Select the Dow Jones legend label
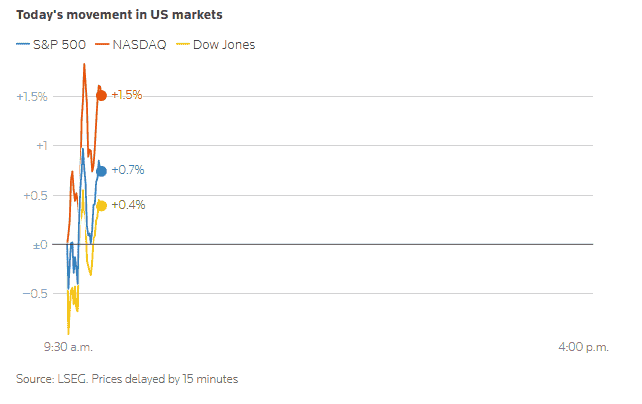This screenshot has height=404, width=642. 223,44
